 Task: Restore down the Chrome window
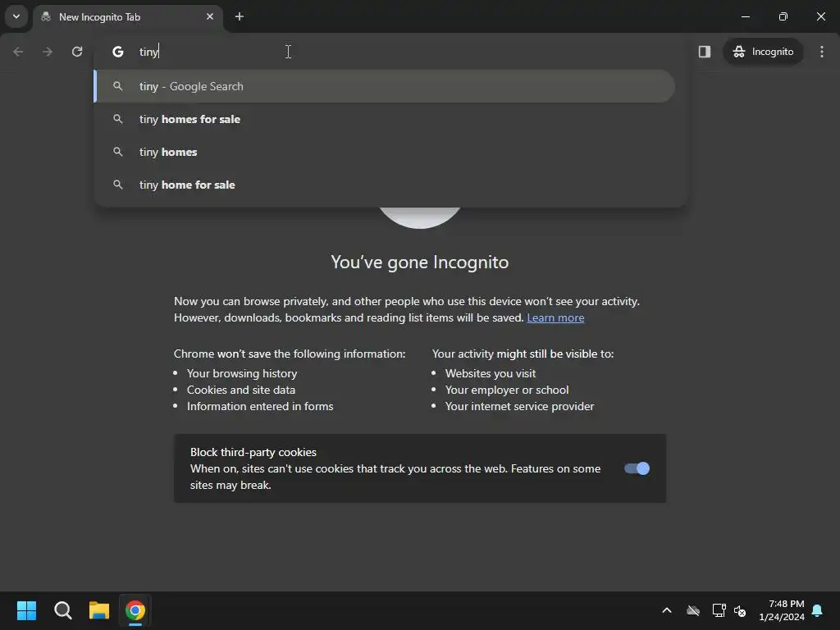(783, 16)
